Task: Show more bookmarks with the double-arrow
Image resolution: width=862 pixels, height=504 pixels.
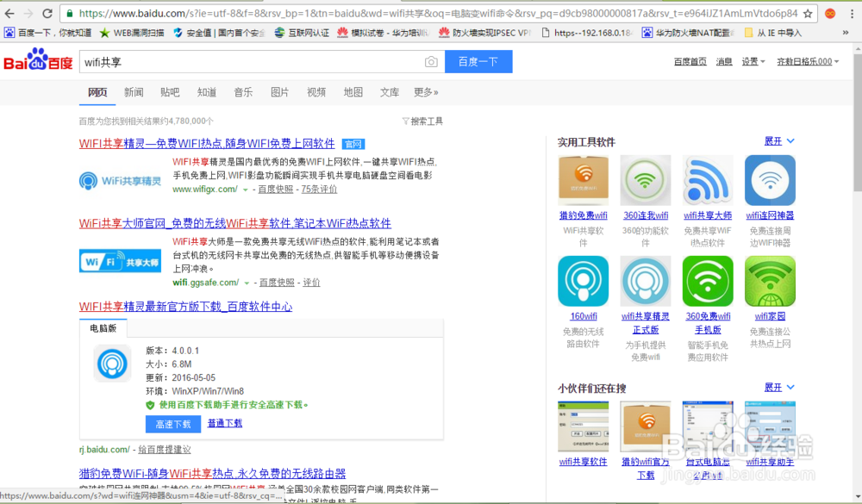Action: point(846,33)
